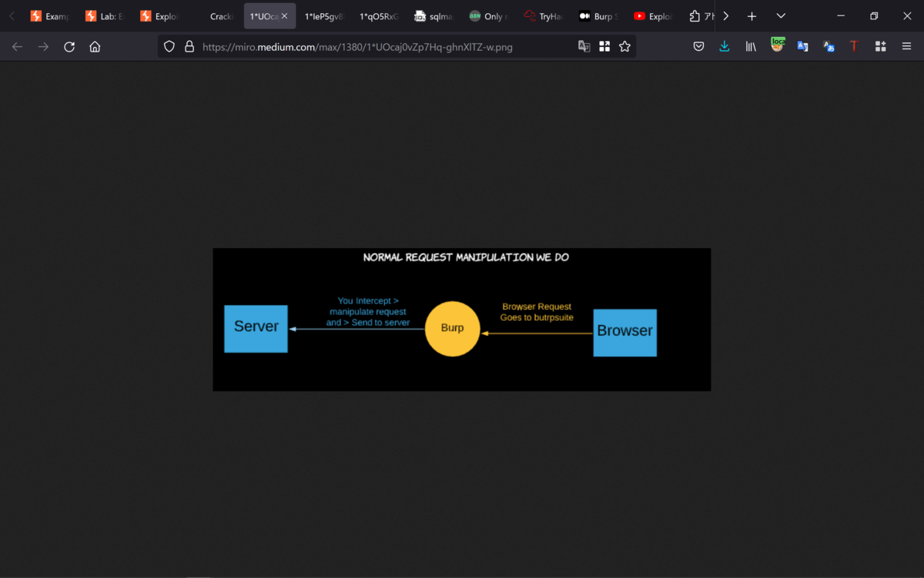Open the library bookmarks and history icon
Image resolution: width=924 pixels, height=578 pixels.
click(x=751, y=47)
